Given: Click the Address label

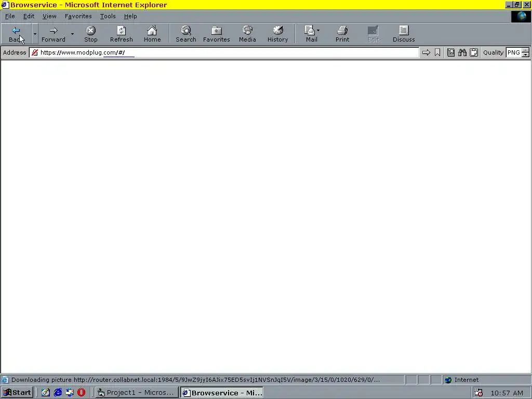Looking at the screenshot, I should tap(15, 52).
